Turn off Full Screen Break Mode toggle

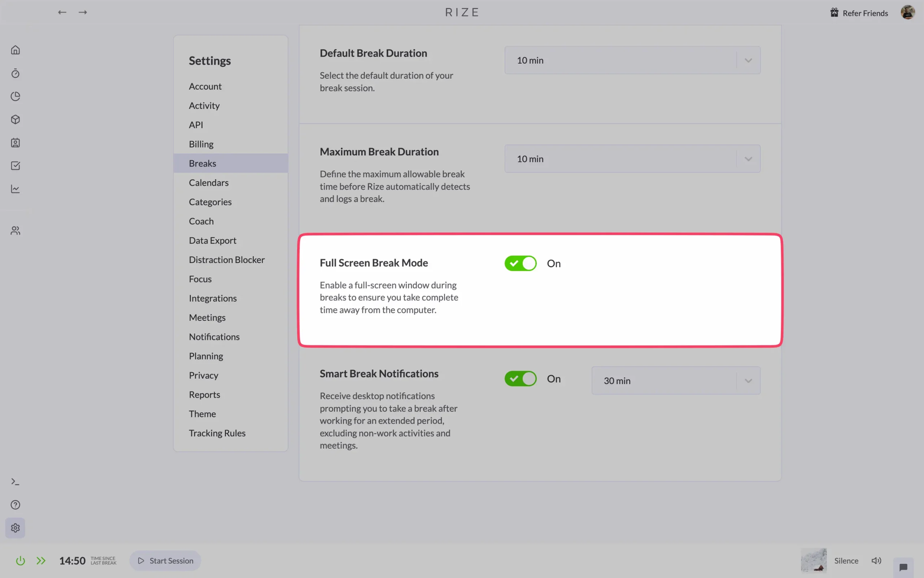[x=520, y=263]
